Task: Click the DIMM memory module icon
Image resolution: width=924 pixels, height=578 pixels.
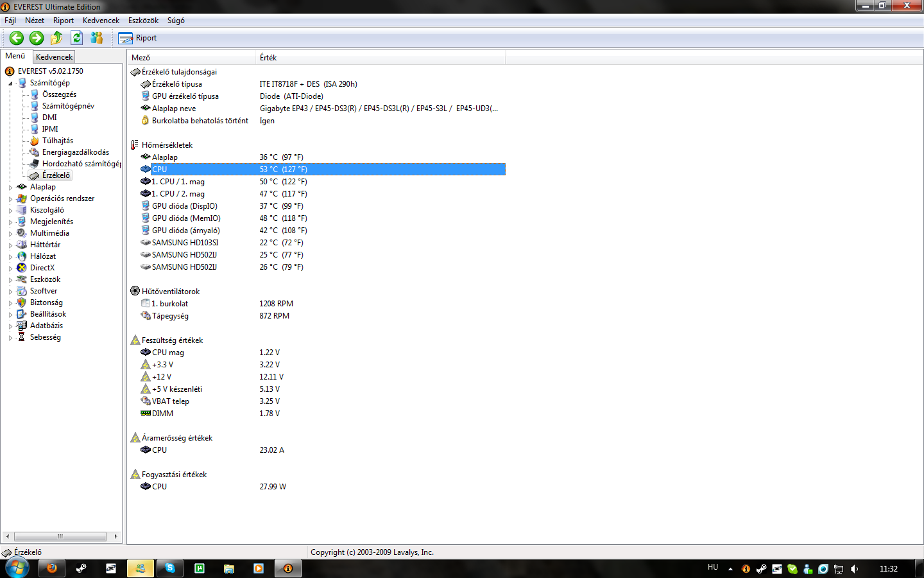Action: point(146,414)
